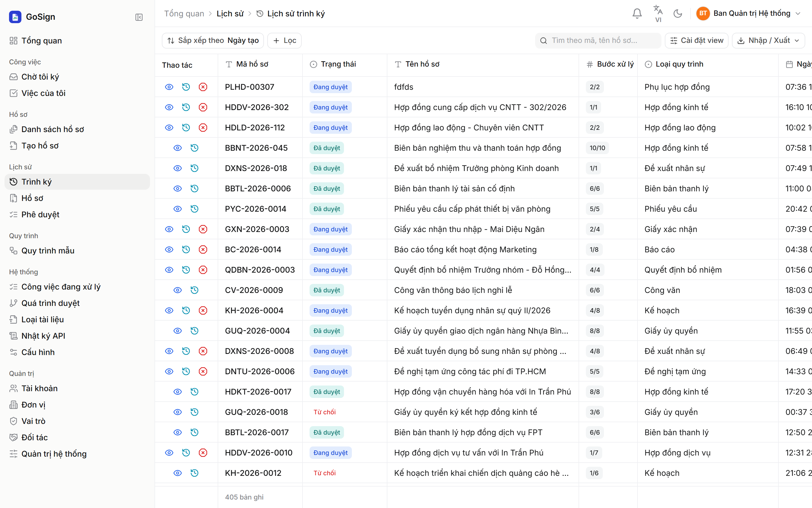Screen dimensions: 812x508
Task: Click the Từ chối status for KH-2026-0012
Action: coord(325,473)
